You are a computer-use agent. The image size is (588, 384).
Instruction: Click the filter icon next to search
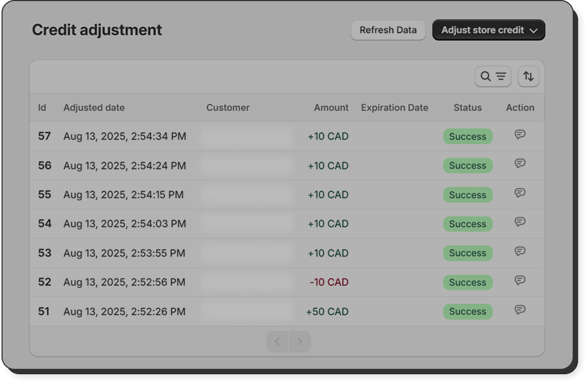point(500,76)
